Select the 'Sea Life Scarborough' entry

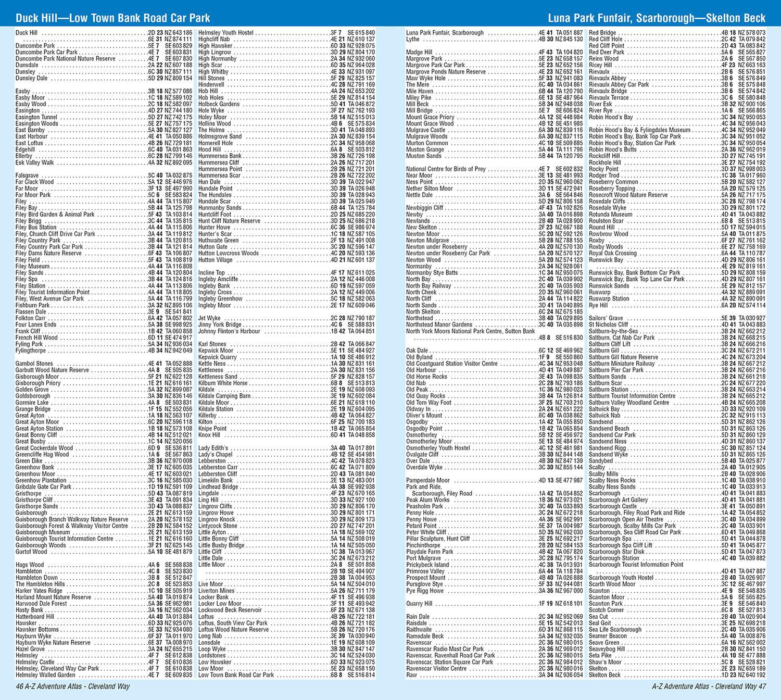(x=677, y=630)
